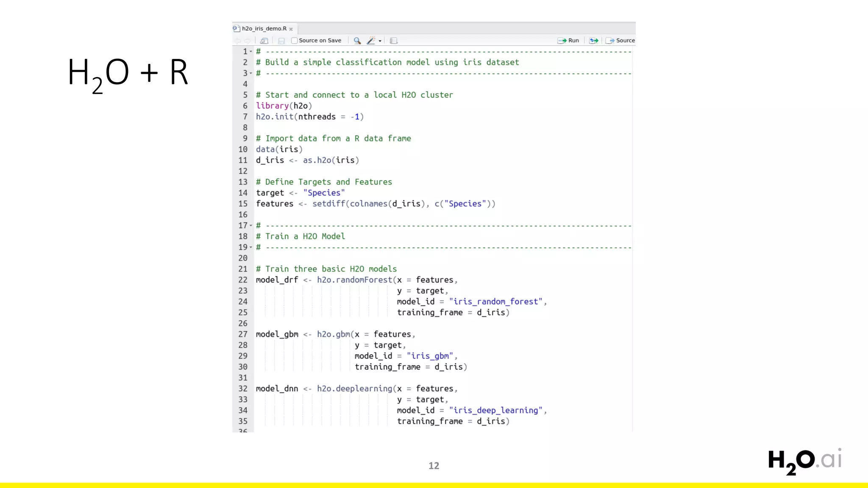Screen dimensions: 868x488
Task: Click the show in new window icon
Action: pyautogui.click(x=264, y=41)
